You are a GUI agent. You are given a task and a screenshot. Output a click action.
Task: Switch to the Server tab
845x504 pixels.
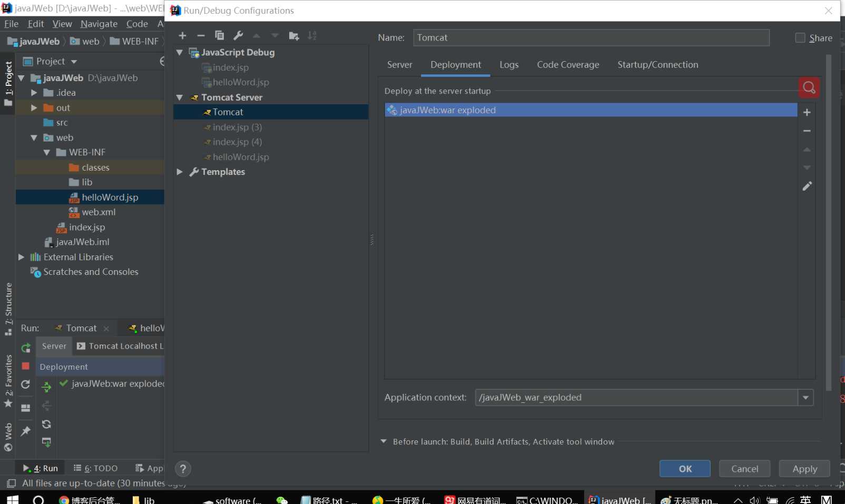(399, 65)
